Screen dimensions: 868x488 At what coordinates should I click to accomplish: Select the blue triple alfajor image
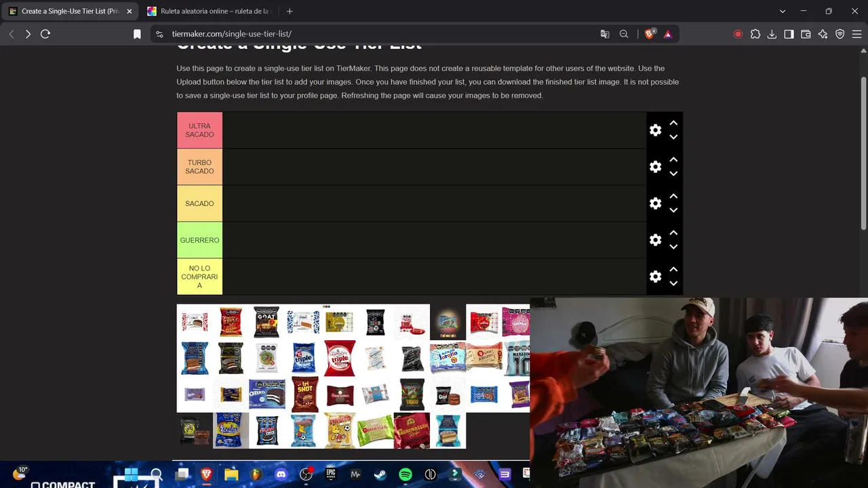click(x=303, y=358)
